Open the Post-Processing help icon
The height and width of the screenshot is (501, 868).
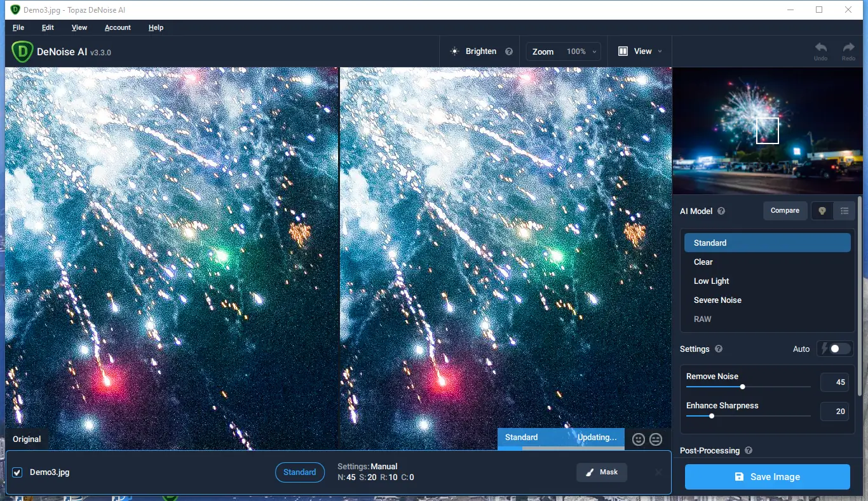point(749,450)
